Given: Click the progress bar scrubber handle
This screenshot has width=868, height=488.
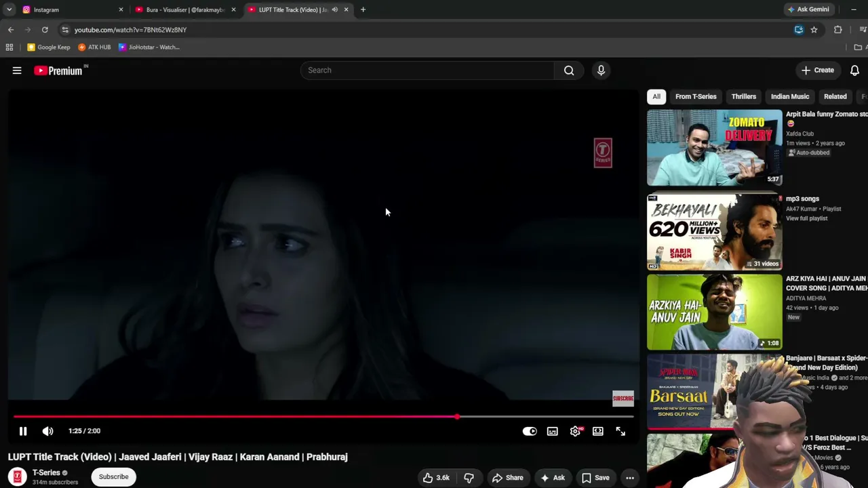Looking at the screenshot, I should click(x=458, y=417).
